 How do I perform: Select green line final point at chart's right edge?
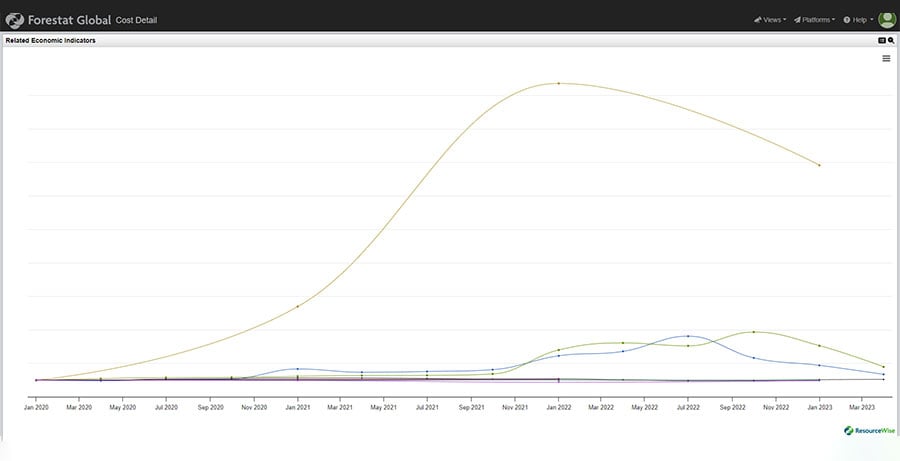(883, 366)
